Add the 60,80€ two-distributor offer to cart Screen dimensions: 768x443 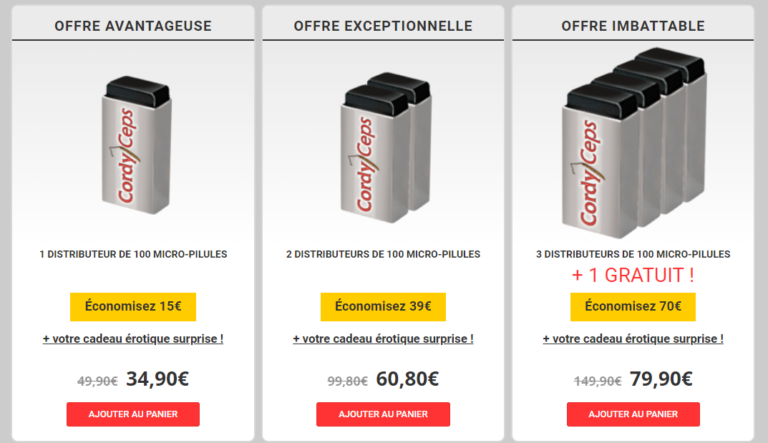tap(383, 414)
